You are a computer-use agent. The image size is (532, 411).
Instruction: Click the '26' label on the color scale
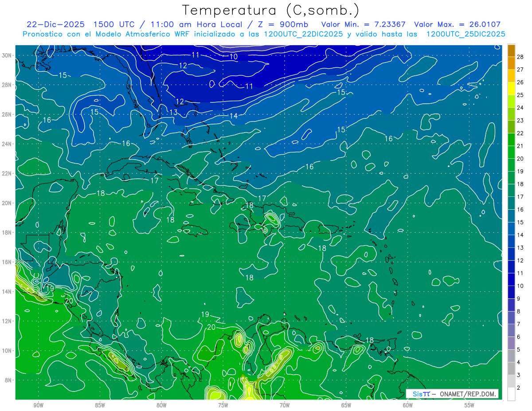tap(520, 82)
